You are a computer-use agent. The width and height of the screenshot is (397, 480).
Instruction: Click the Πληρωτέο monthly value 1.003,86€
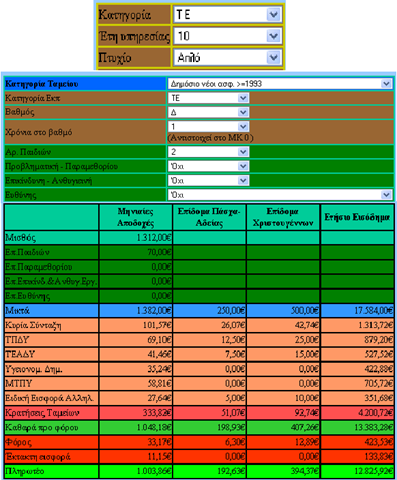pos(154,471)
